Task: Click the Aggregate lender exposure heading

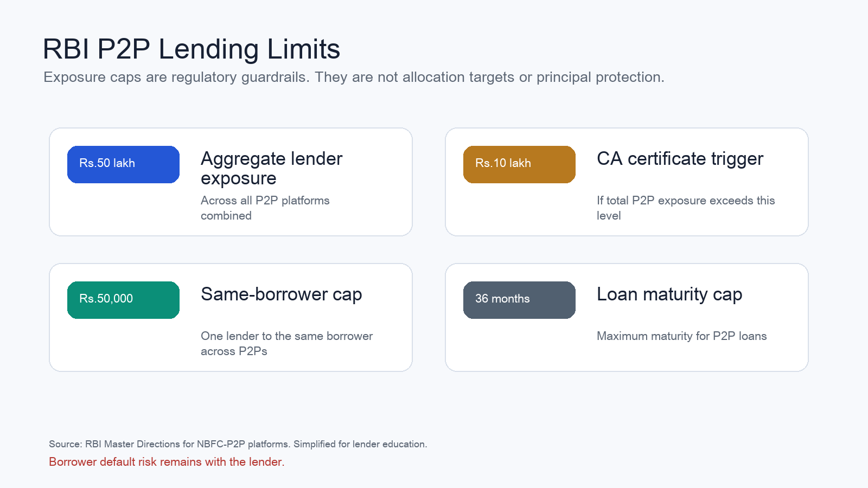Action: pos(271,168)
